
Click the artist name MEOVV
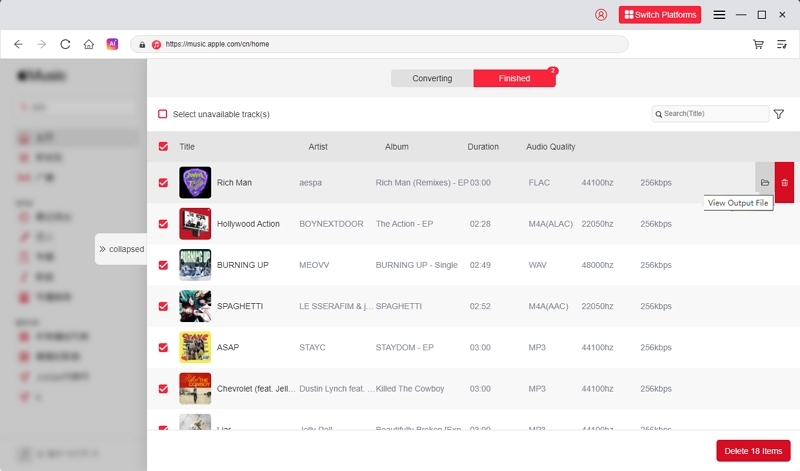click(314, 265)
